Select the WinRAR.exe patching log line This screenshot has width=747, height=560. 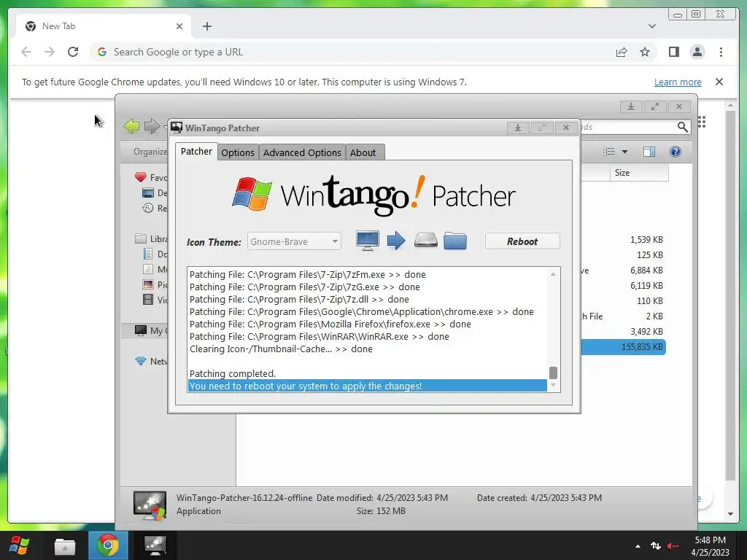coord(320,336)
